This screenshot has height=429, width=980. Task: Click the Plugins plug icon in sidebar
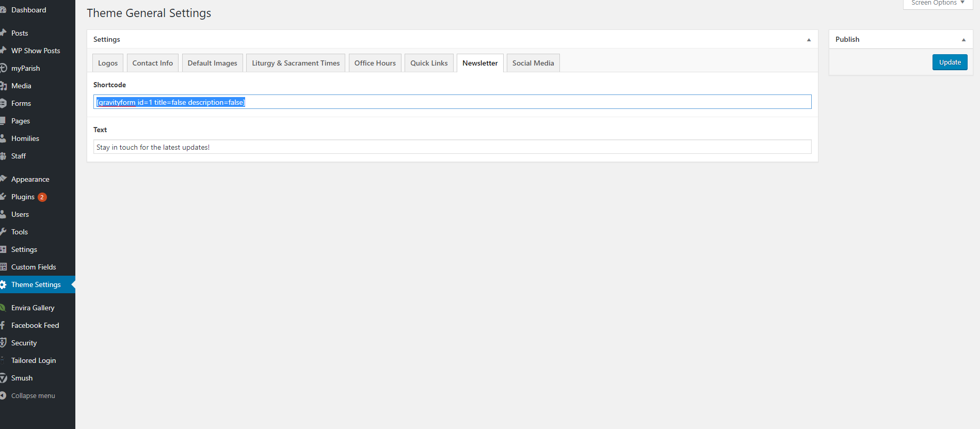3,197
